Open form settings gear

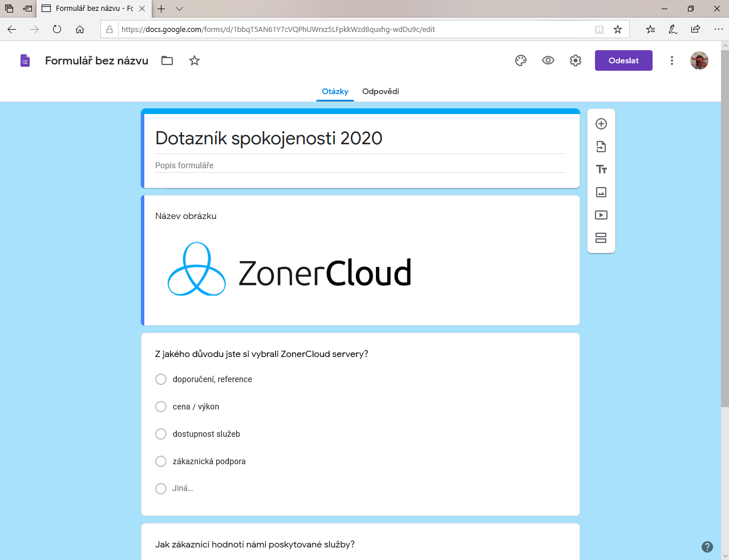point(576,60)
